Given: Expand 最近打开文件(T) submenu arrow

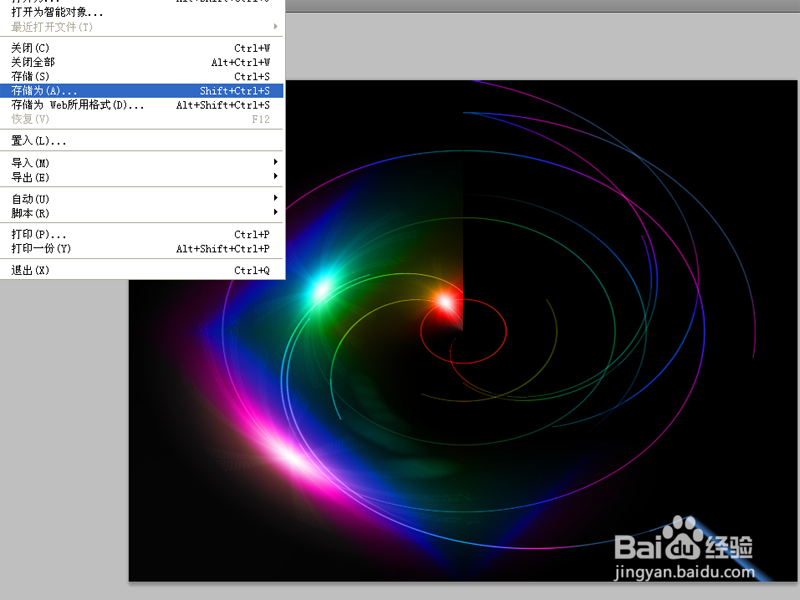Looking at the screenshot, I should (276, 26).
